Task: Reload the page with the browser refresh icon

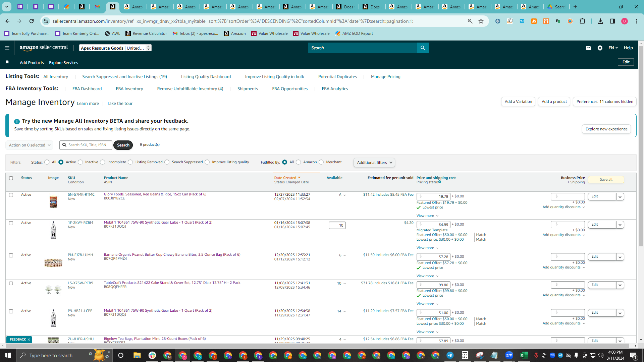Action: [32, 21]
